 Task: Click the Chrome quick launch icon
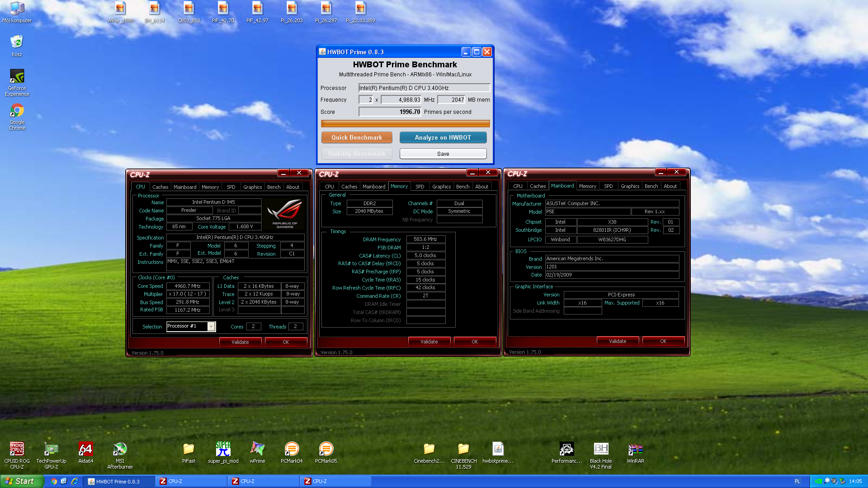tap(54, 481)
